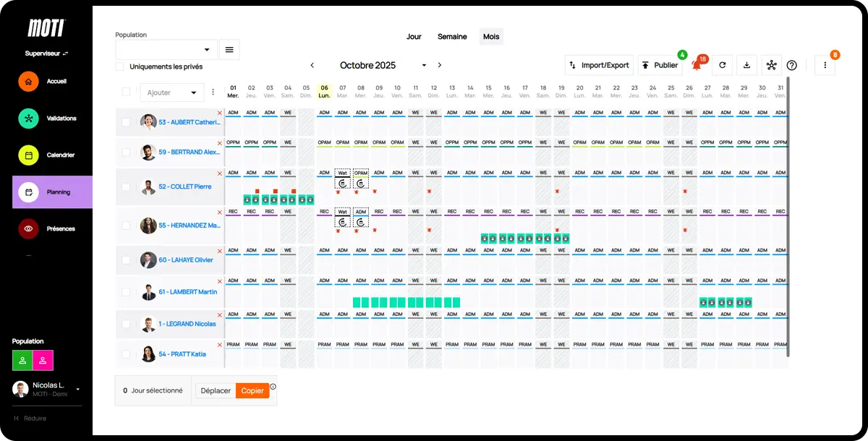Refresh the planning view

pyautogui.click(x=722, y=65)
